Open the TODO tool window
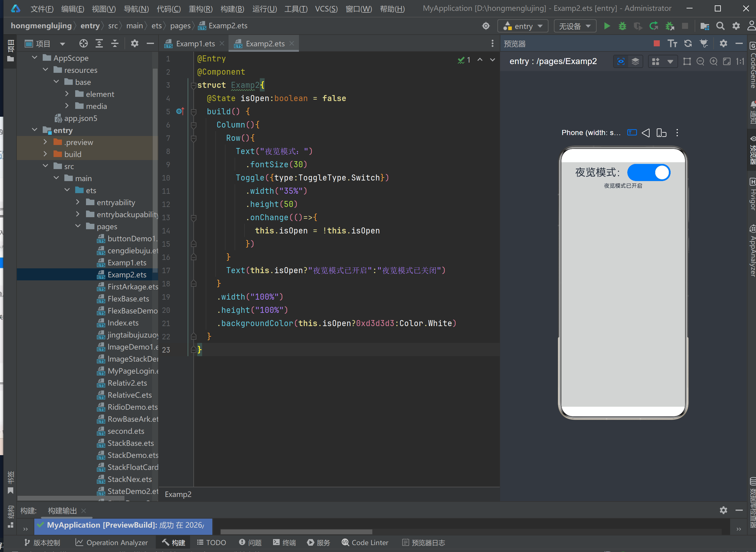 [x=211, y=543]
